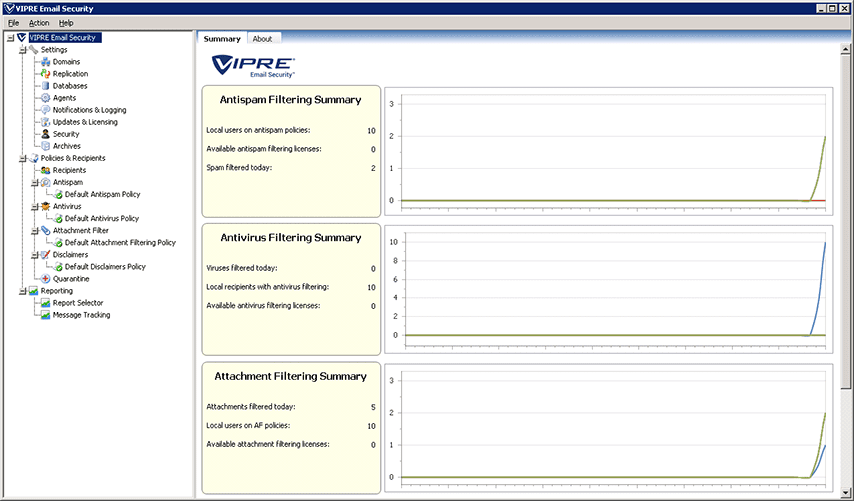Click the Antivirus Filtering Summary chart
Viewport: 854px width, 501px height.
609,289
